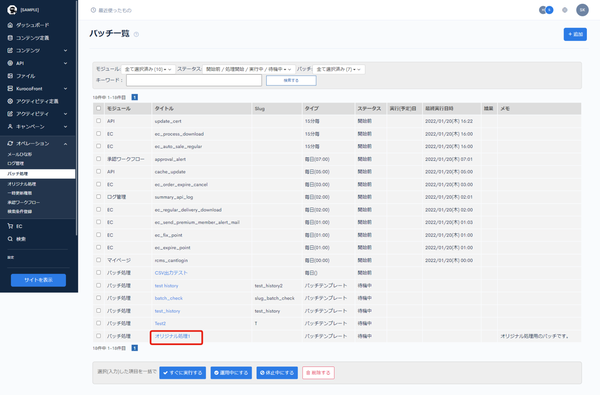Click the 追加 add button

(x=575, y=34)
